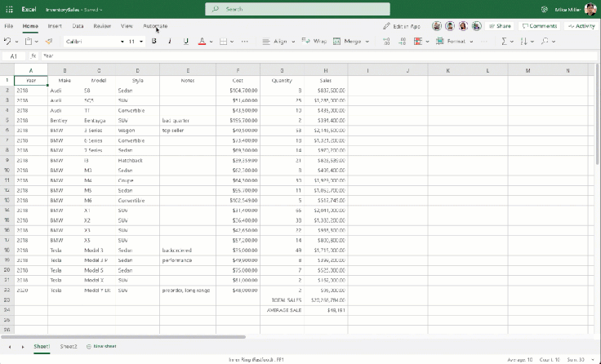
Task: Switch to the Data tab
Action: pos(78,26)
